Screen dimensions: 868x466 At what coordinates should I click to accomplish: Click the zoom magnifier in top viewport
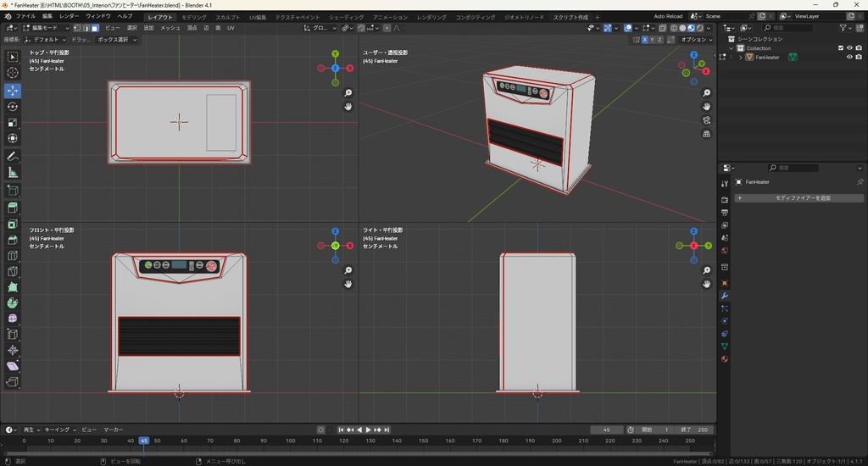click(x=348, y=93)
